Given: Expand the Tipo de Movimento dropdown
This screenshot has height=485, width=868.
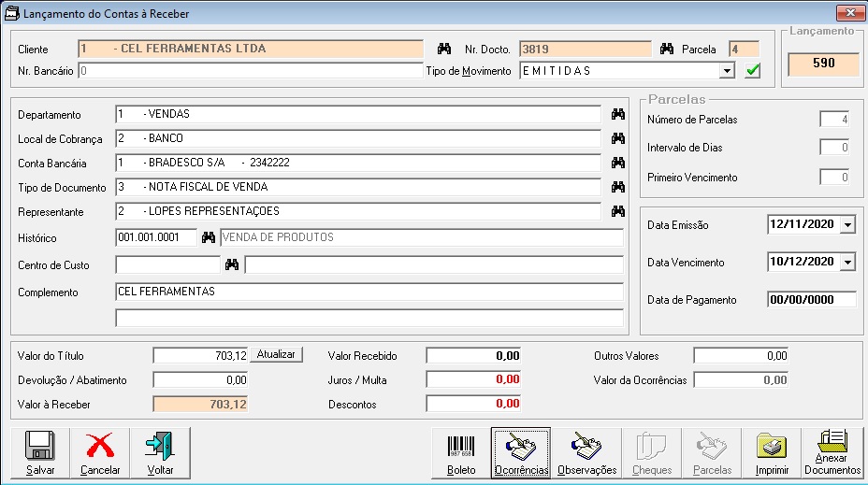Looking at the screenshot, I should click(x=727, y=71).
